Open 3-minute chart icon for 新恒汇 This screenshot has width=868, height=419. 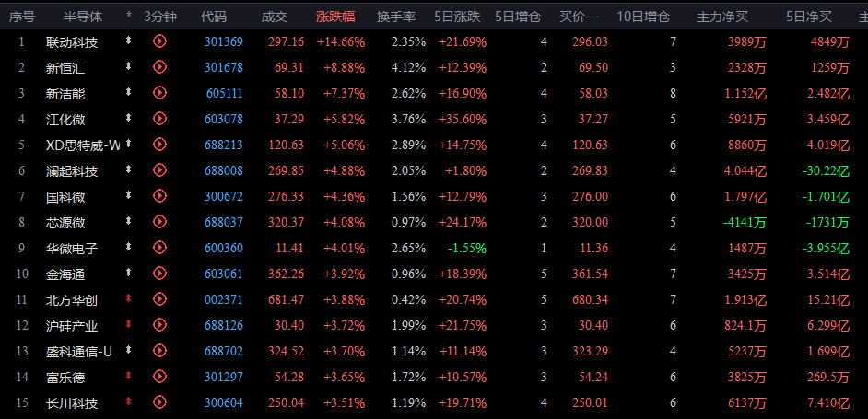(x=160, y=67)
